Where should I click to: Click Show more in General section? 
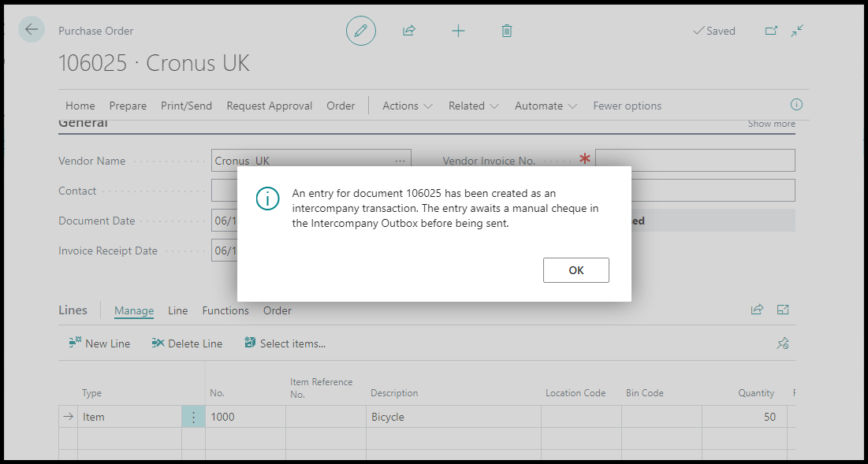[772, 124]
